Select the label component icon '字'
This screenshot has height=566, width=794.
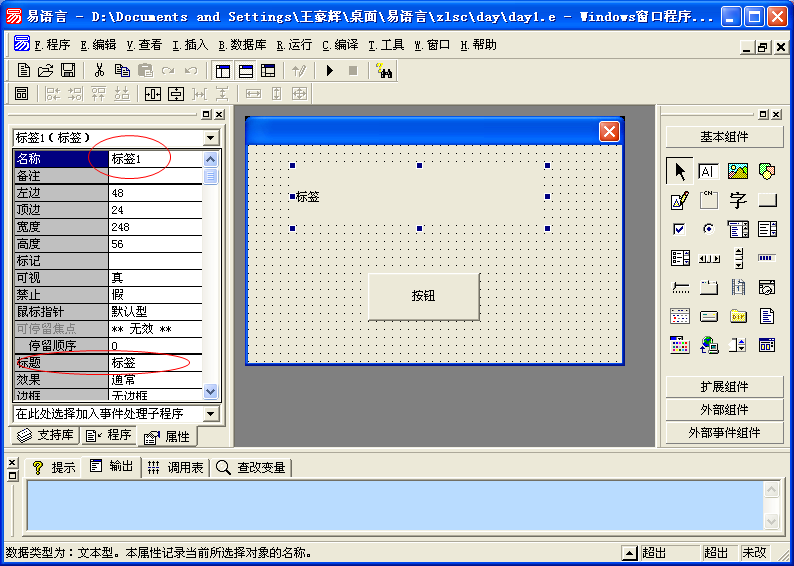738,200
